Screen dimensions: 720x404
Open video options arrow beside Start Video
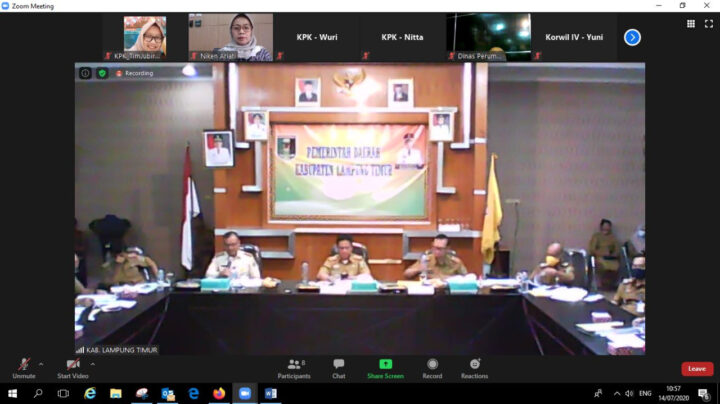(92, 364)
